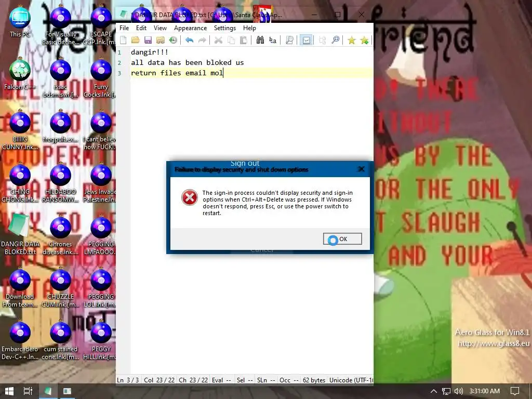Open the Windows Start menu

click(9, 391)
